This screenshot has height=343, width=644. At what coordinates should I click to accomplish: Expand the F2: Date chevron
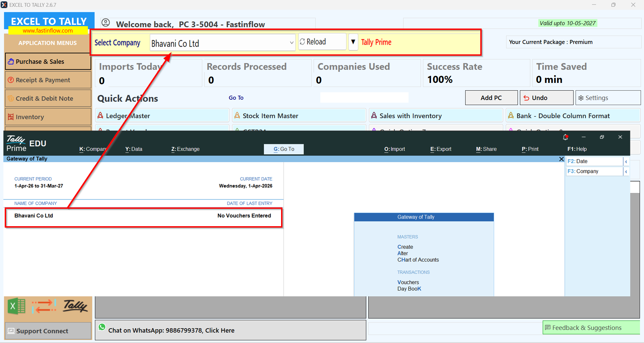[x=626, y=161]
